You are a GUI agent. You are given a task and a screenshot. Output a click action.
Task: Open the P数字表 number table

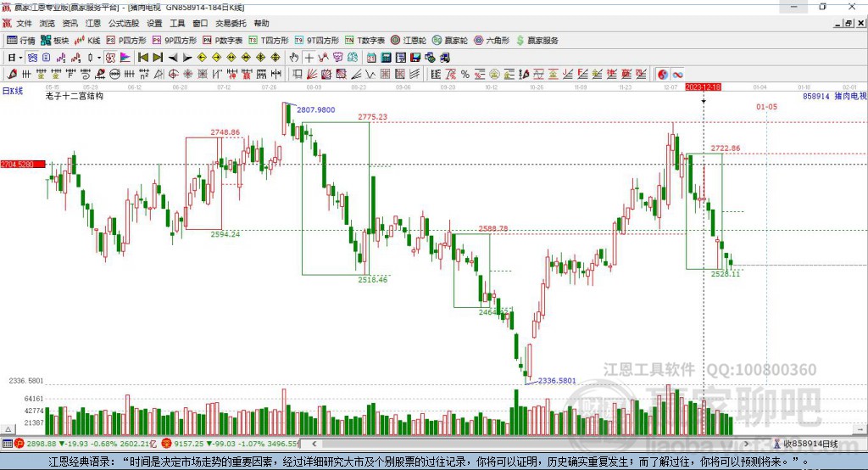click(223, 41)
